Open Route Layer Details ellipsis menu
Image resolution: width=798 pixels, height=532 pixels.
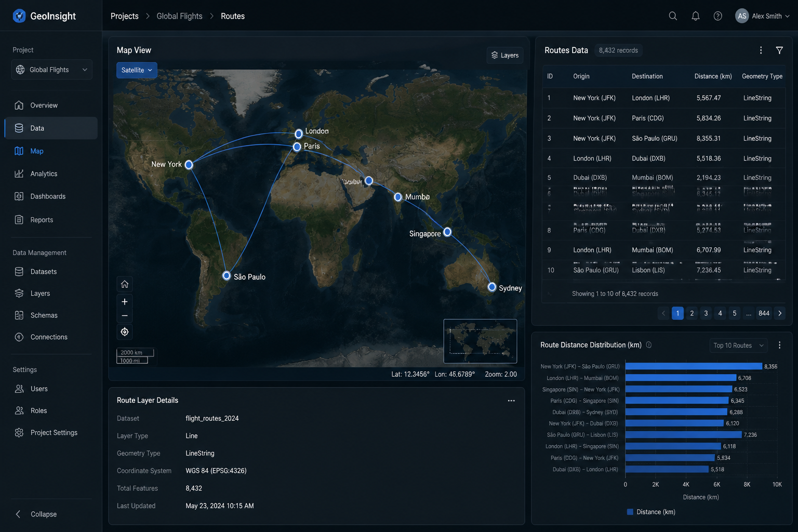click(x=511, y=401)
